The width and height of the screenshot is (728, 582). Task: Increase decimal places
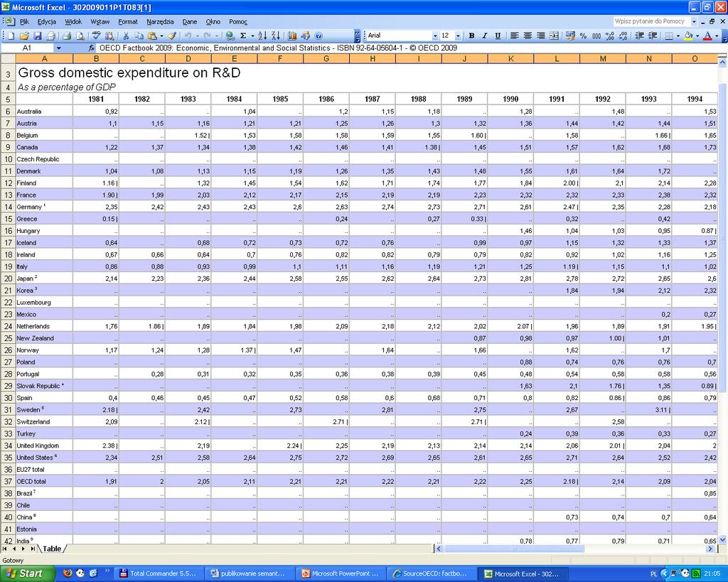609,36
